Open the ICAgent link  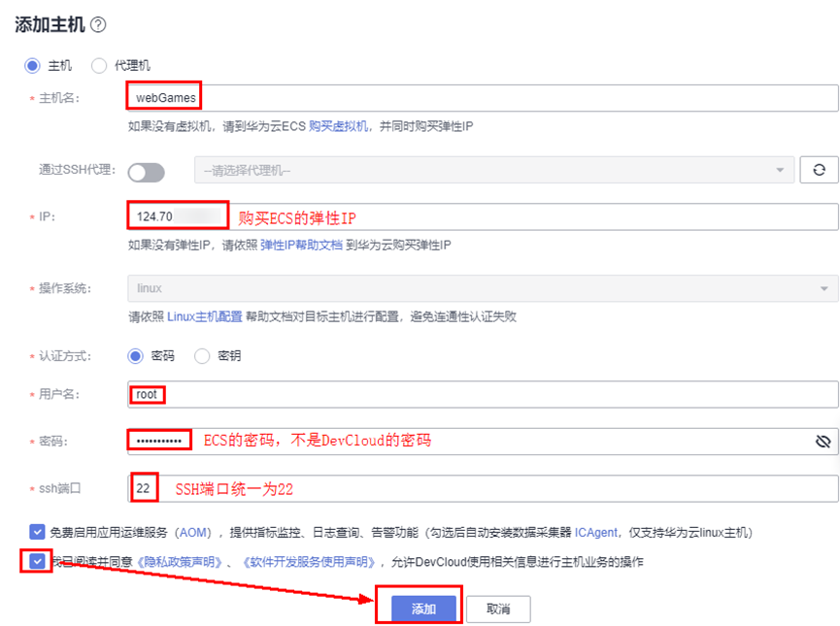pyautogui.click(x=595, y=533)
